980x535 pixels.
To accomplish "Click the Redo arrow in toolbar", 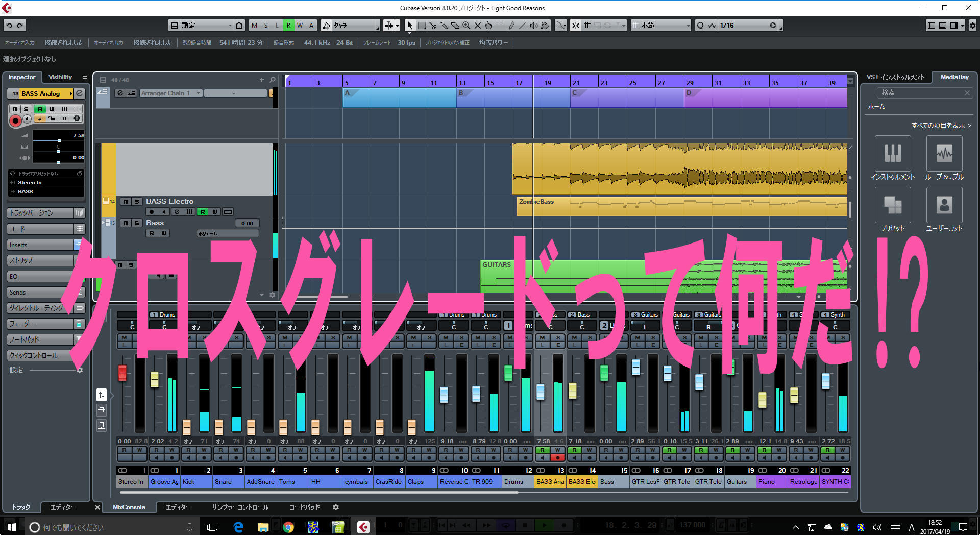I will point(20,25).
